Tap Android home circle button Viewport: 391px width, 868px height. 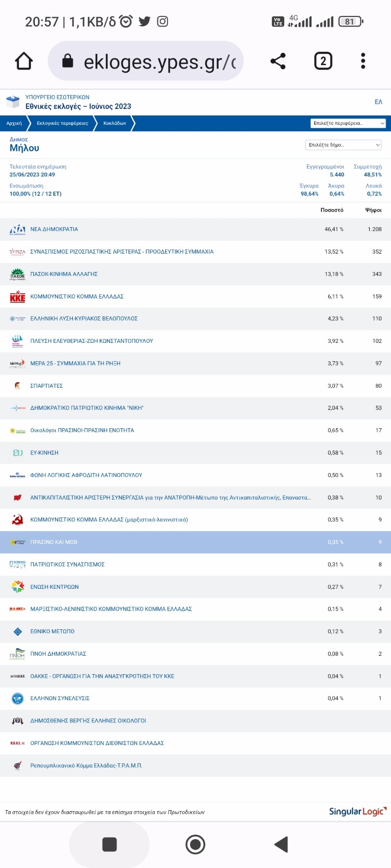195,844
